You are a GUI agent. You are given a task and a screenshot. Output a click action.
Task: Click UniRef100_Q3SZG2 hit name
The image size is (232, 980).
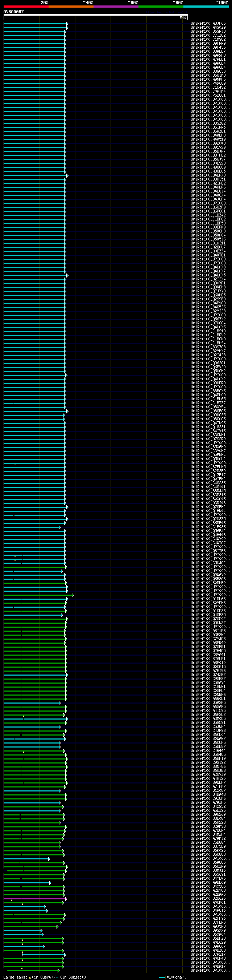coord(208,123)
